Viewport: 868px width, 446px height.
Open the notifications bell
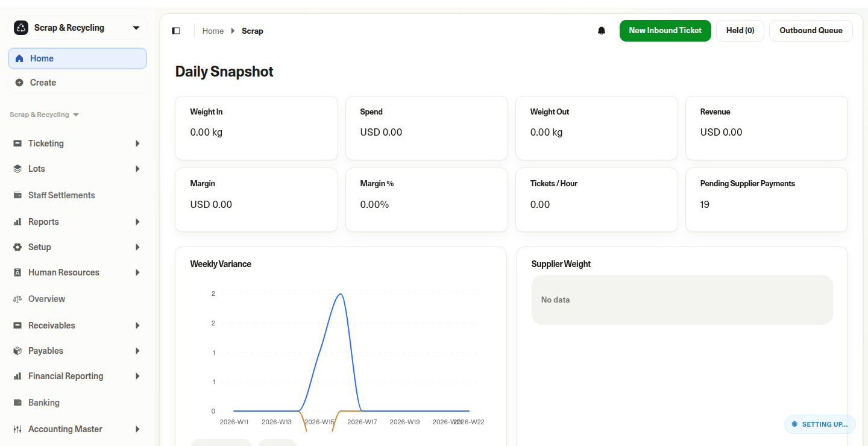602,31
